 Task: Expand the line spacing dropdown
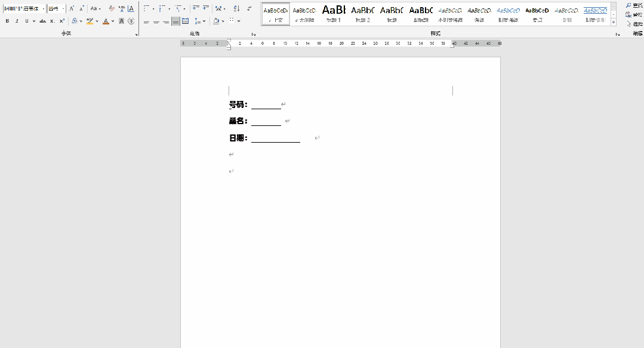coord(204,21)
